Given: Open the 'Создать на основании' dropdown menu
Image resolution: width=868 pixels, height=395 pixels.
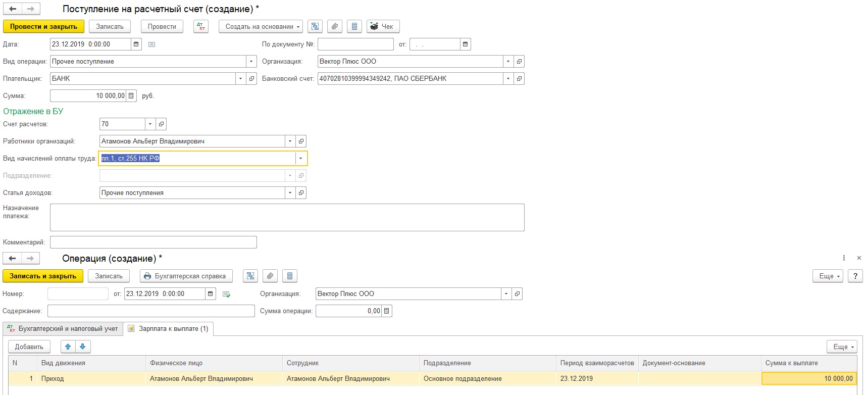Looking at the screenshot, I should click(261, 26).
